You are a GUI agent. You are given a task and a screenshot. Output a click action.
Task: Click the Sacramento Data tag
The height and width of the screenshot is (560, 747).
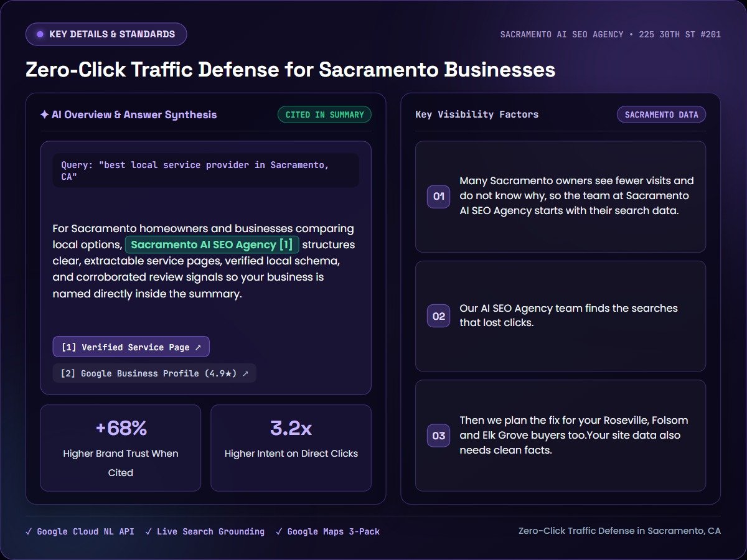click(661, 114)
